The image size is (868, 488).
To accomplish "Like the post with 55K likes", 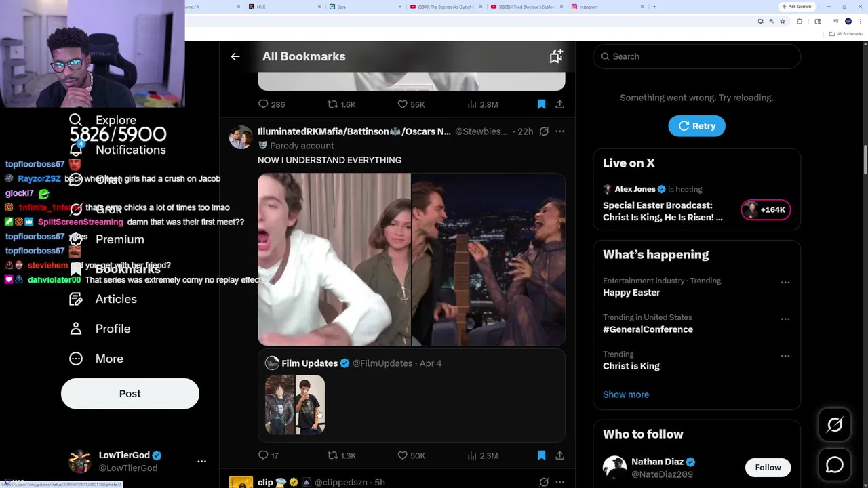I will (x=411, y=104).
